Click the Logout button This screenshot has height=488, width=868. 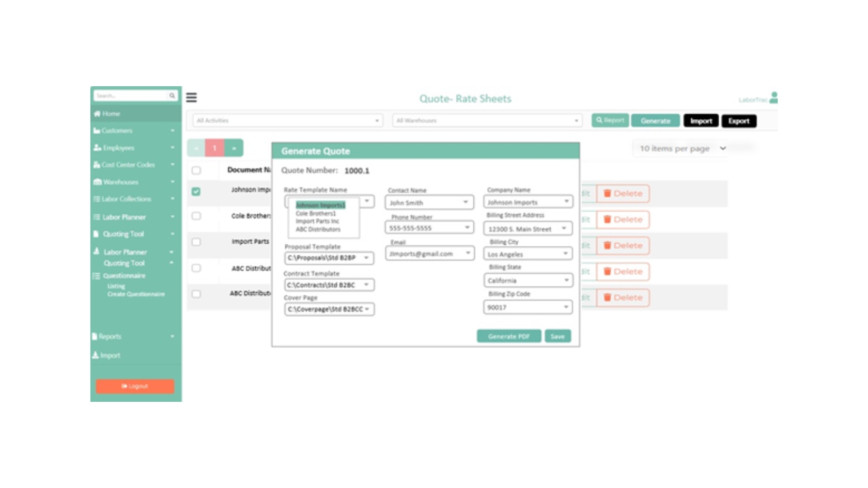coord(135,386)
